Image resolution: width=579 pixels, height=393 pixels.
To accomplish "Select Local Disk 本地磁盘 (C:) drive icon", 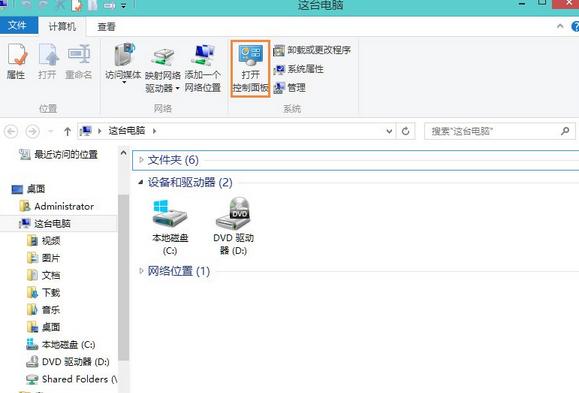I will [x=170, y=227].
